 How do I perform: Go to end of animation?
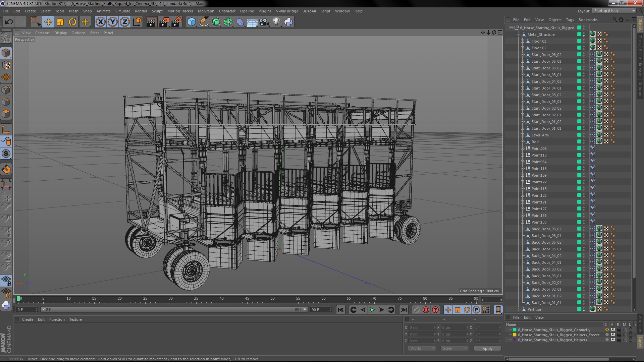pyautogui.click(x=404, y=310)
